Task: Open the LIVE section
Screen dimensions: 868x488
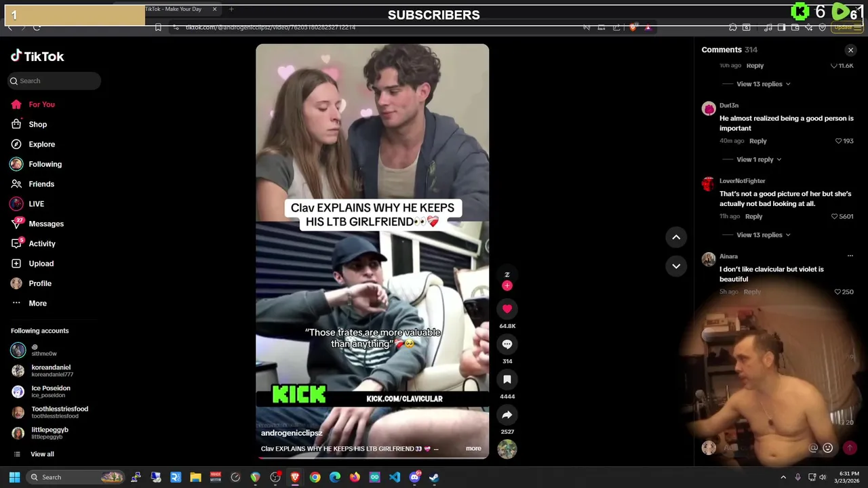Action: 36,204
